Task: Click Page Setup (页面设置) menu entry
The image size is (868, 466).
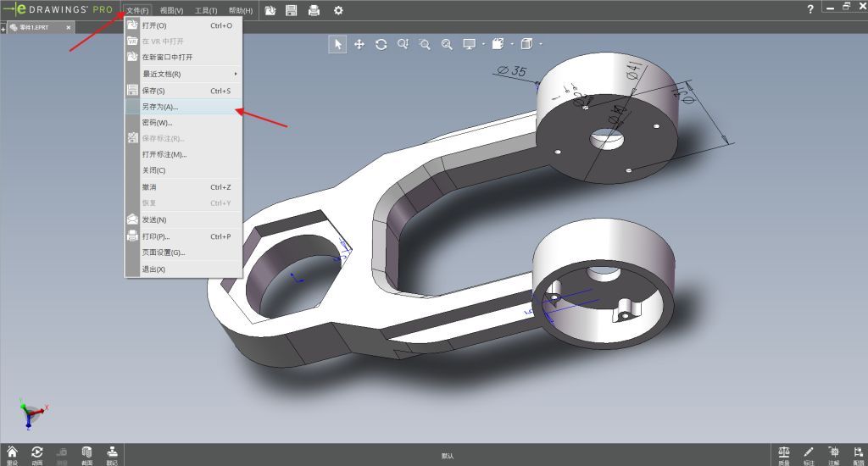Action: 163,252
